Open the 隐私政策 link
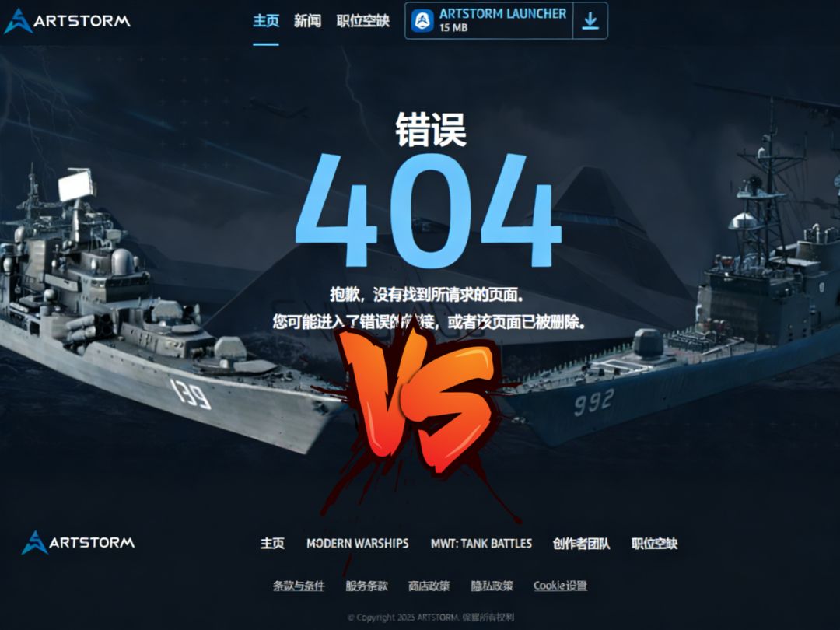The height and width of the screenshot is (630, 840). [492, 586]
